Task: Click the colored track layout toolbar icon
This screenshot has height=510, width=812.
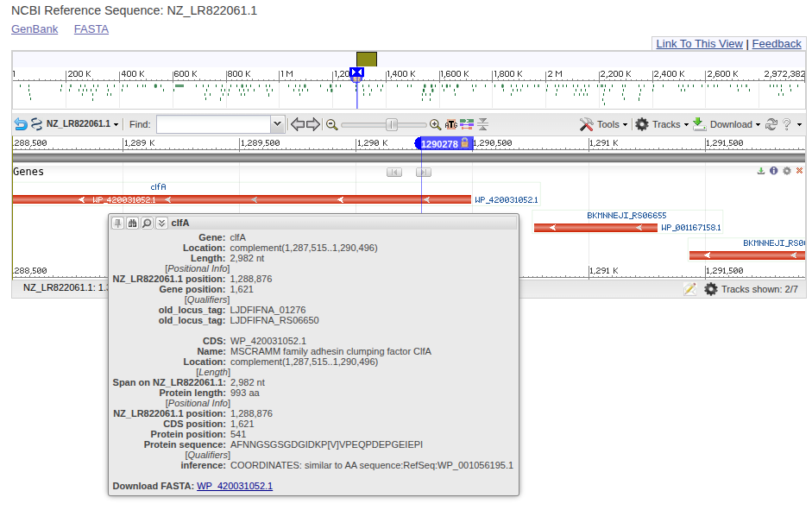Action: [467, 124]
